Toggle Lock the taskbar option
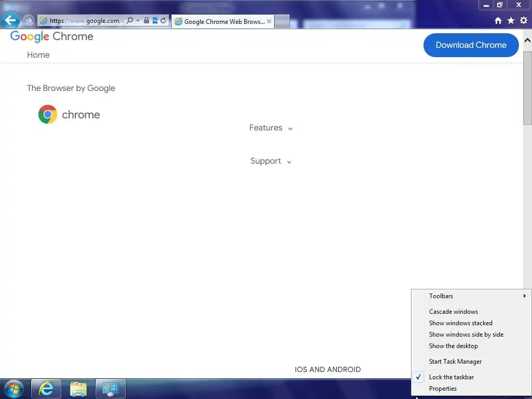Screen dimensions: 532x399 471,377
